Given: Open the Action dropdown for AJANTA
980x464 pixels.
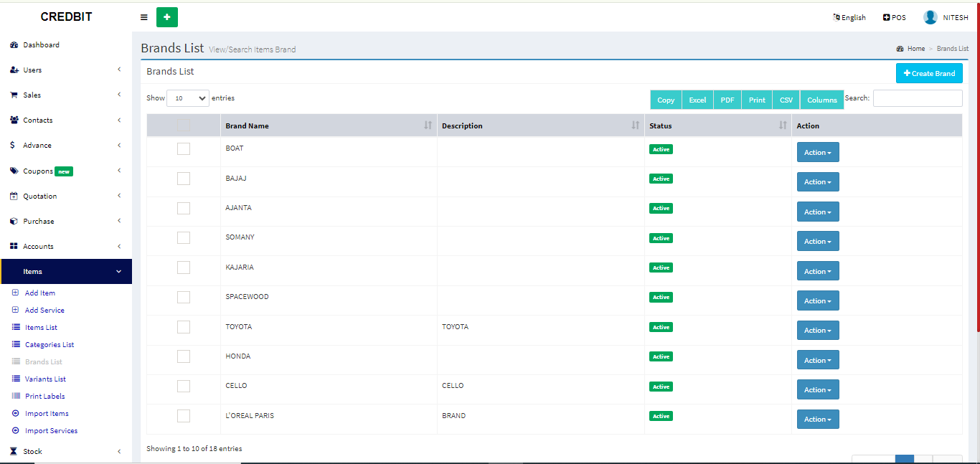Looking at the screenshot, I should (x=818, y=212).
